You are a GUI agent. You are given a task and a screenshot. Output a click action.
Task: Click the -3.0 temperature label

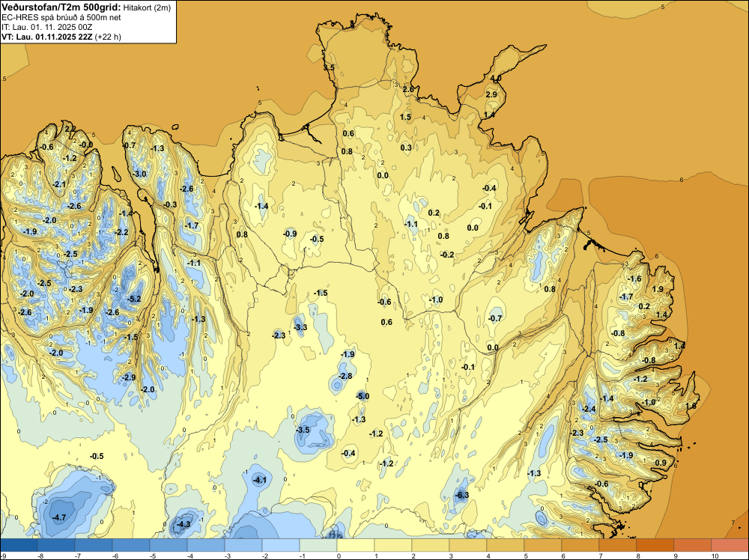[139, 174]
